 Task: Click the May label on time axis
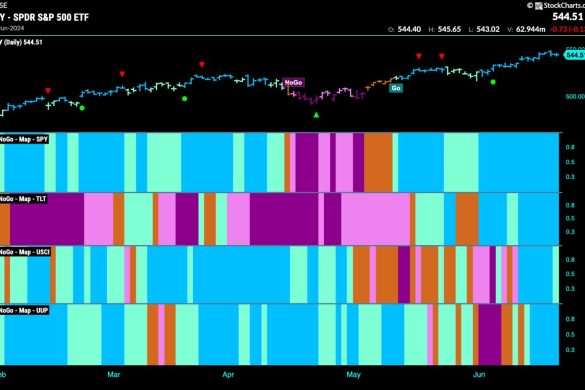[353, 374]
